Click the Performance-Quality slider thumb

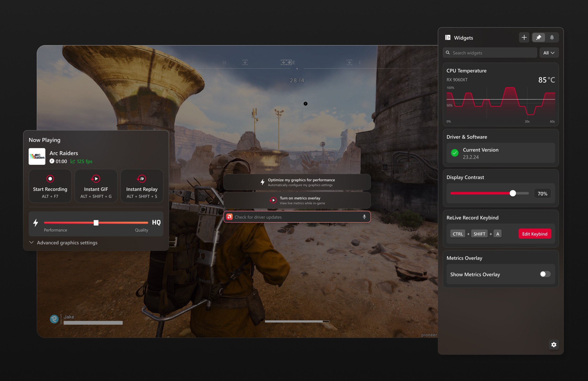coord(96,223)
